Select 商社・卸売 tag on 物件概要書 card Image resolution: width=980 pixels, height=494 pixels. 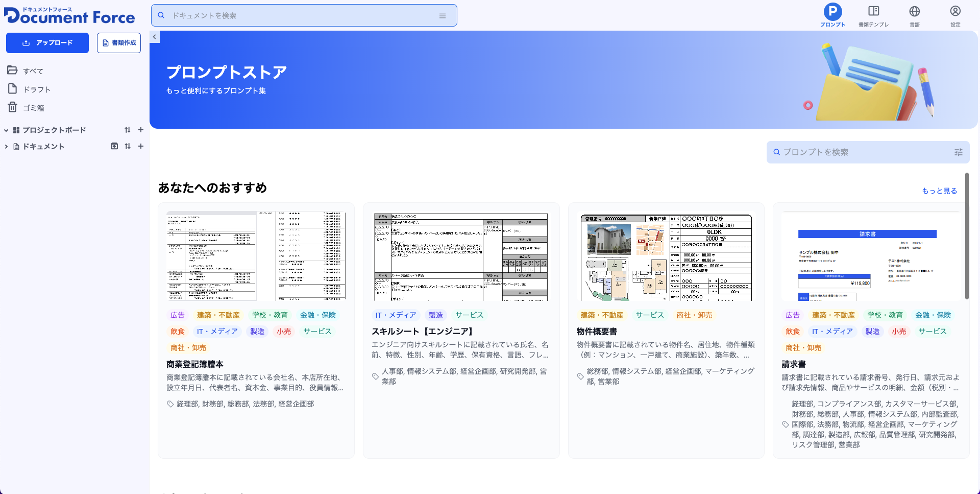click(694, 315)
